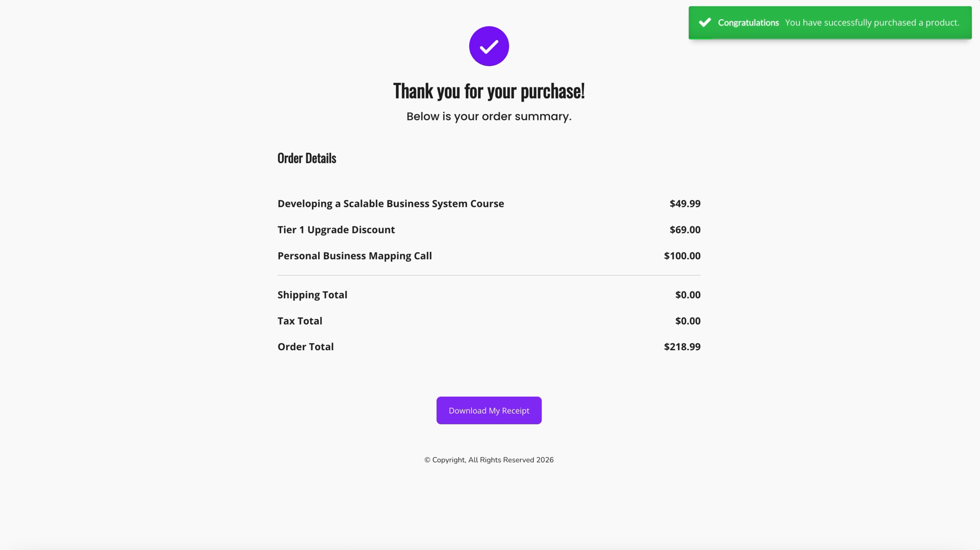The width and height of the screenshot is (980, 550).
Task: Click the Download My Receipt button
Action: click(489, 410)
